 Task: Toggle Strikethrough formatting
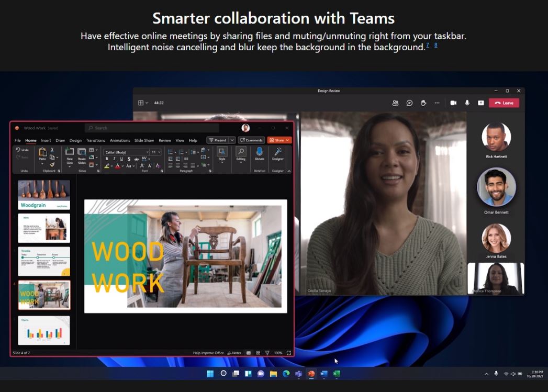point(136,159)
